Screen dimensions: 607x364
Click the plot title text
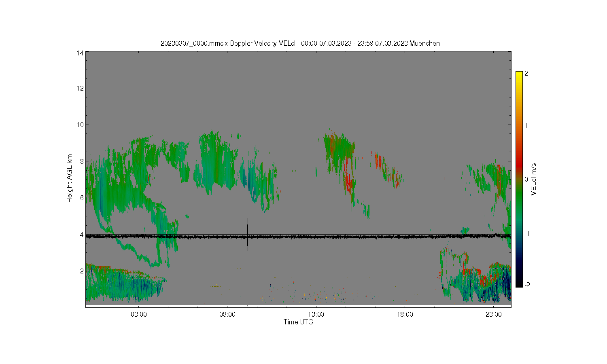pyautogui.click(x=300, y=43)
